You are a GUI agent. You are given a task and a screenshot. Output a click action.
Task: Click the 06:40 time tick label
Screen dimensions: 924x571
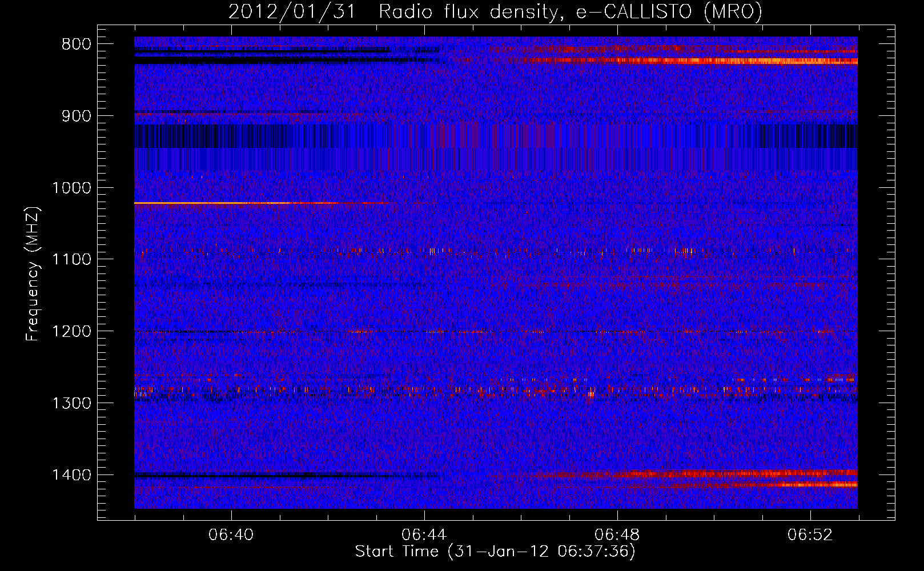pos(231,535)
